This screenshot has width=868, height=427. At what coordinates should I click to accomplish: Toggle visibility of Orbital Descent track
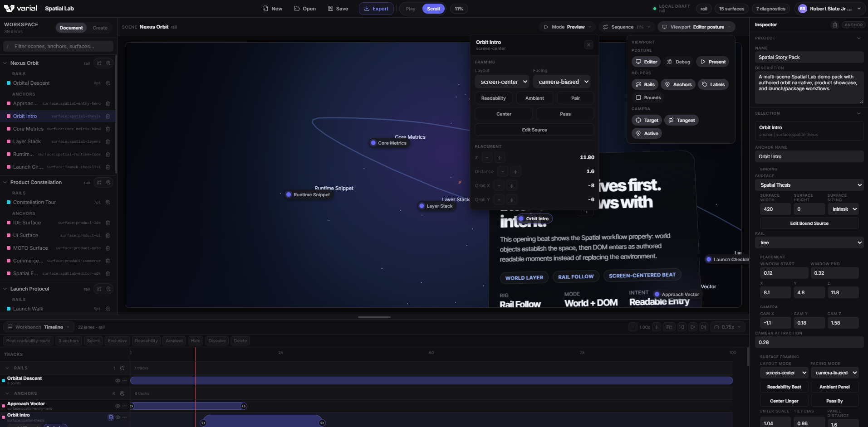tap(118, 381)
